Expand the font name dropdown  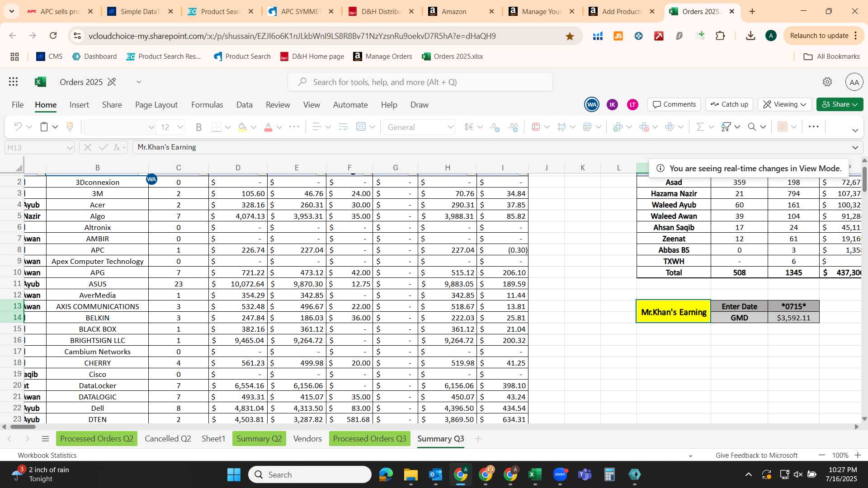[151, 127]
